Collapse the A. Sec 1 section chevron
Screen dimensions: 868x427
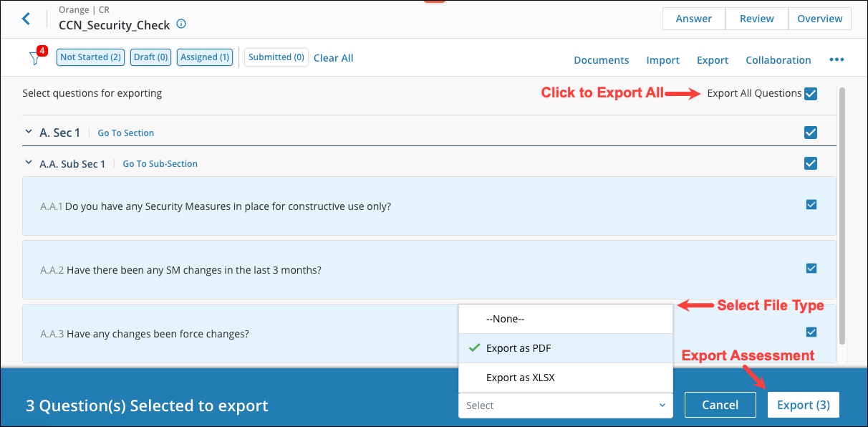pos(29,132)
